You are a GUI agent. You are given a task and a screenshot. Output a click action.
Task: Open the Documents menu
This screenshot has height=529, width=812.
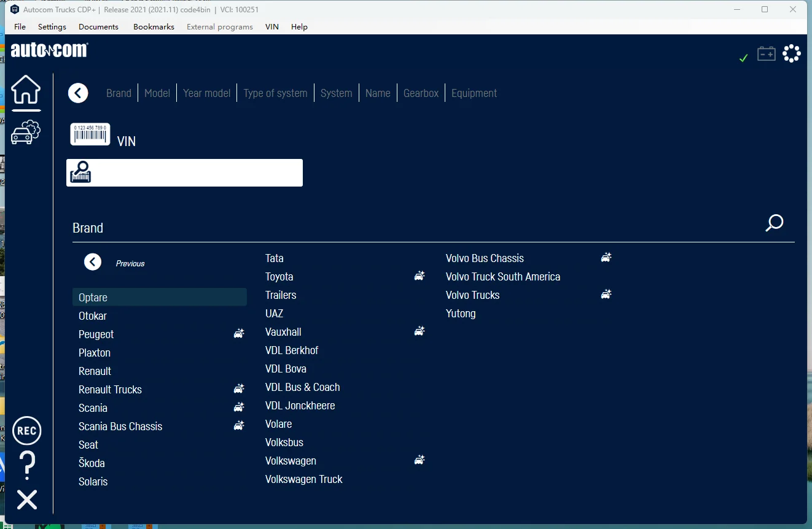[x=98, y=27]
